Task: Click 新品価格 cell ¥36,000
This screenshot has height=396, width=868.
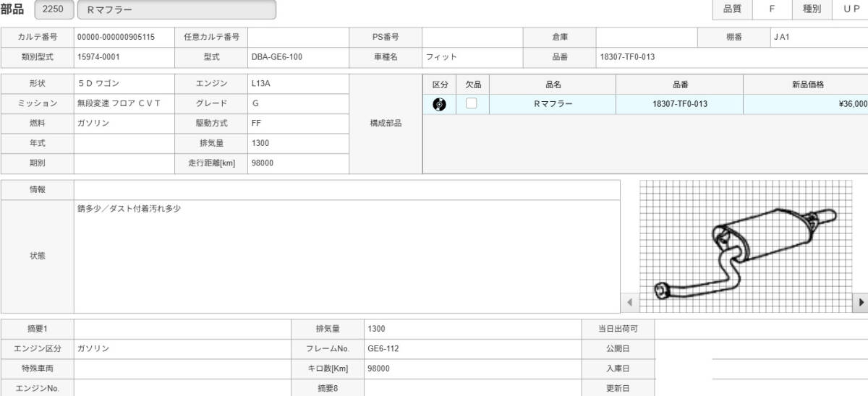Action: pyautogui.click(x=806, y=104)
